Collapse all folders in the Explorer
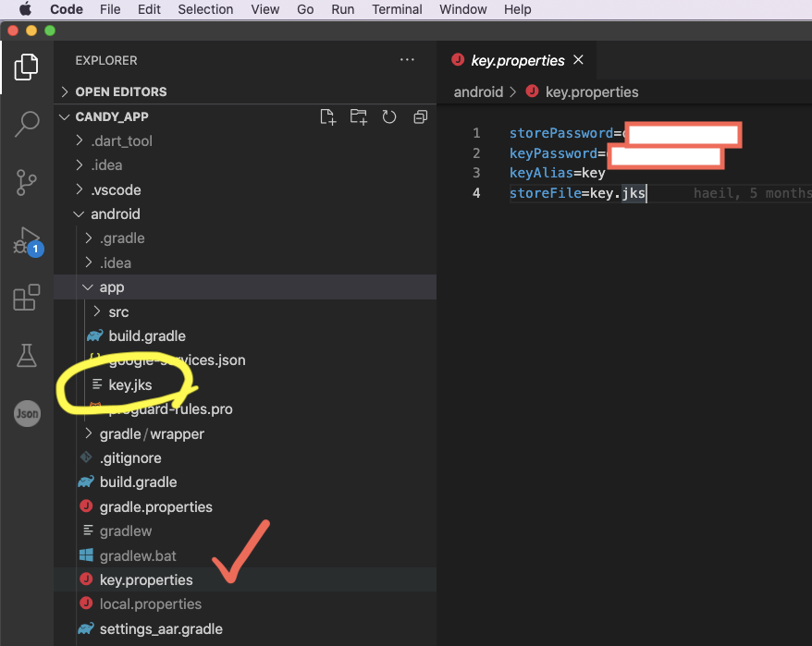This screenshot has width=812, height=646. [421, 116]
